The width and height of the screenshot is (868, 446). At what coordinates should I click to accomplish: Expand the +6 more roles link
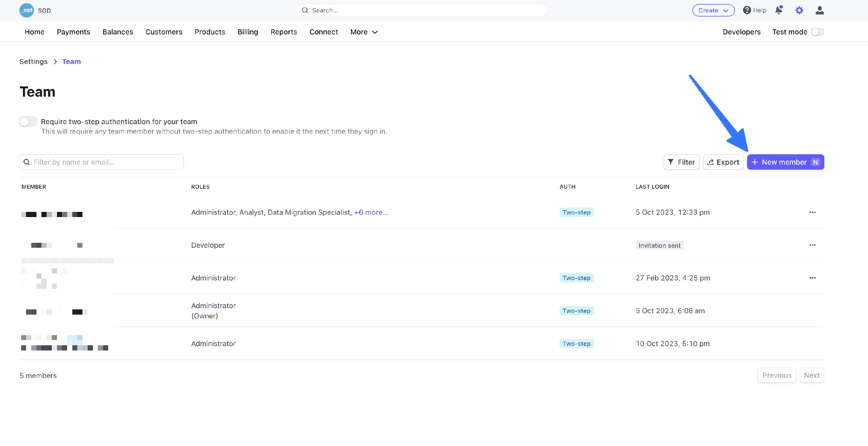[371, 212]
